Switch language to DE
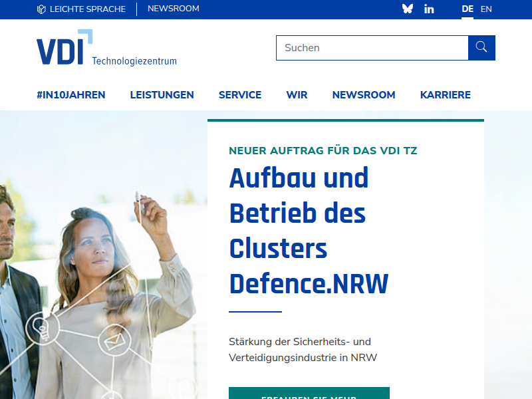This screenshot has width=532, height=399. pyautogui.click(x=467, y=9)
